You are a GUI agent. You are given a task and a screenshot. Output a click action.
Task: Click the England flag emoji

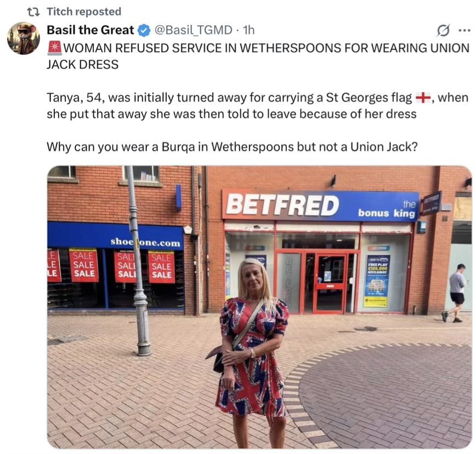point(423,98)
